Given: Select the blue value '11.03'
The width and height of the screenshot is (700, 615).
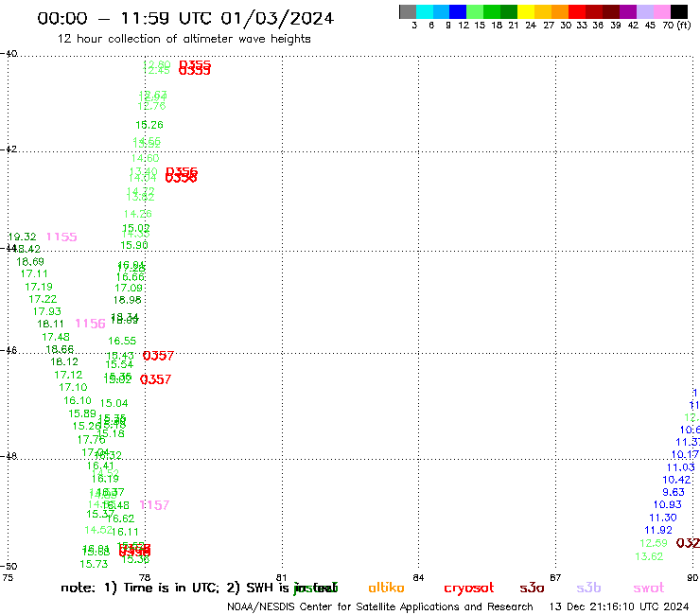Looking at the screenshot, I should (681, 467).
